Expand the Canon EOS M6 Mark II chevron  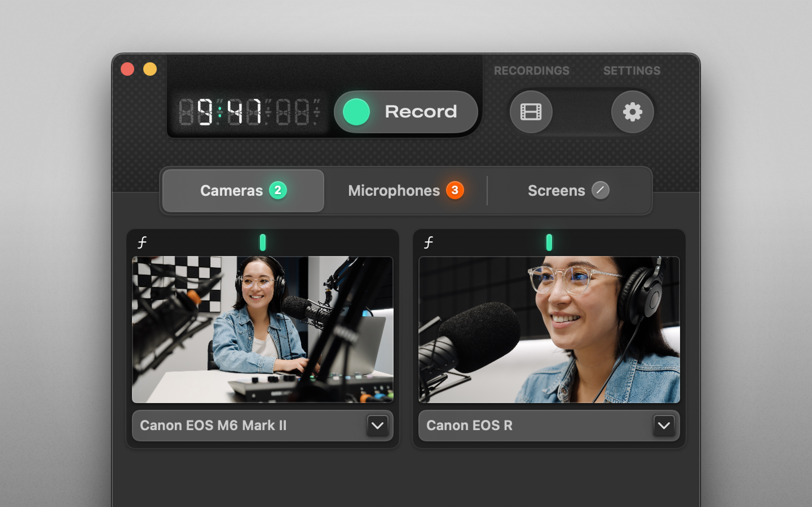pos(378,426)
